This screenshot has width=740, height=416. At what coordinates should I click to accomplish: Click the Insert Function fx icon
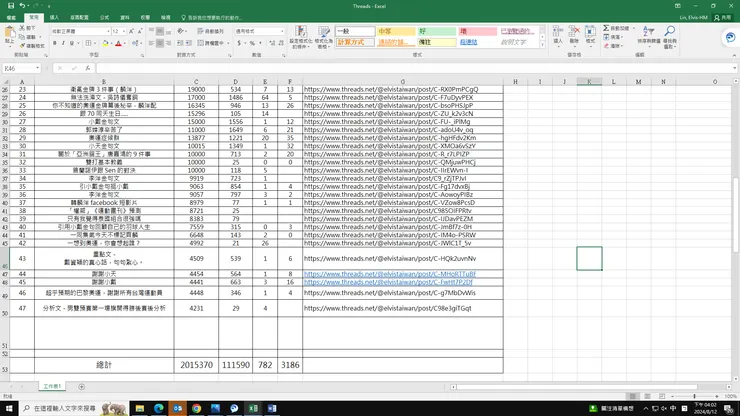pos(88,68)
